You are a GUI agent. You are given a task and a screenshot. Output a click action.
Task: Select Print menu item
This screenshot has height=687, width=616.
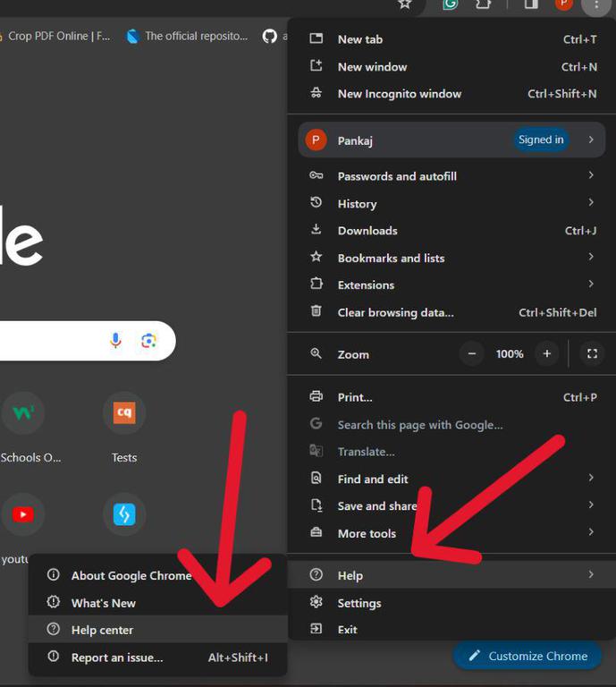click(451, 397)
